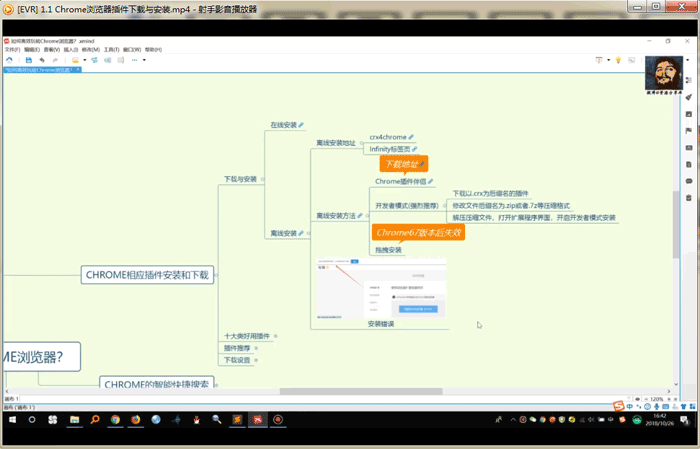Viewport: 700px width, 449px height.
Task: Open Chrome from the Windows taskbar
Action: (x=115, y=420)
